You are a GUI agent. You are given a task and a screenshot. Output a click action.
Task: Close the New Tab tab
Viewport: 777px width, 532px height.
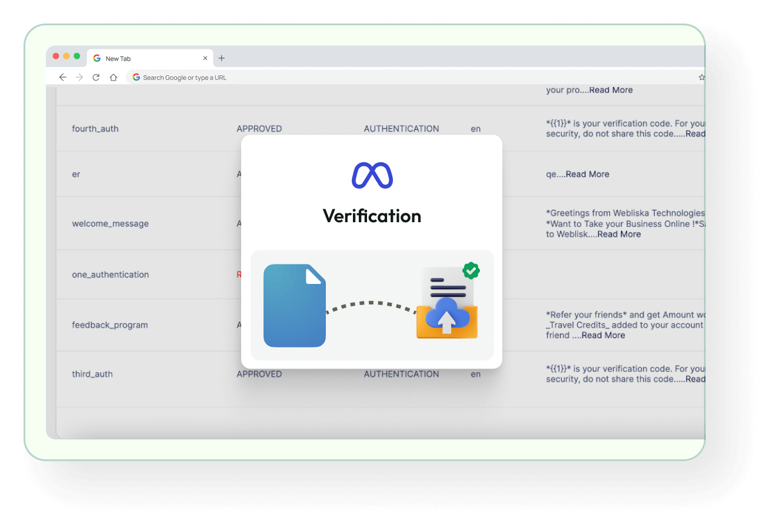click(x=205, y=58)
